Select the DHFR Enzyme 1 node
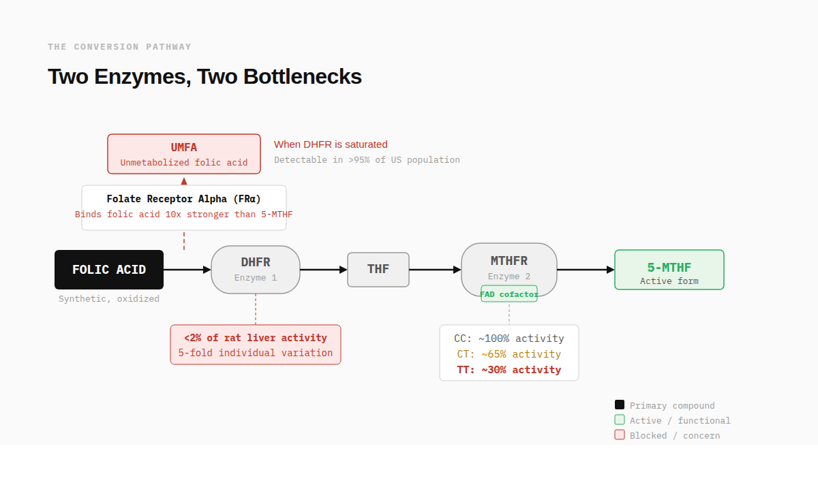Screen dimensions: 818x504 coord(256,270)
